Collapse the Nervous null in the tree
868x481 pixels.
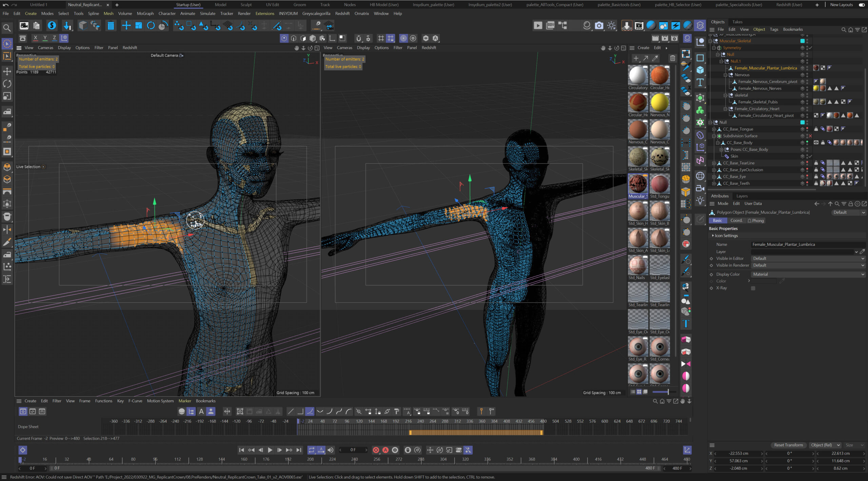tap(726, 75)
